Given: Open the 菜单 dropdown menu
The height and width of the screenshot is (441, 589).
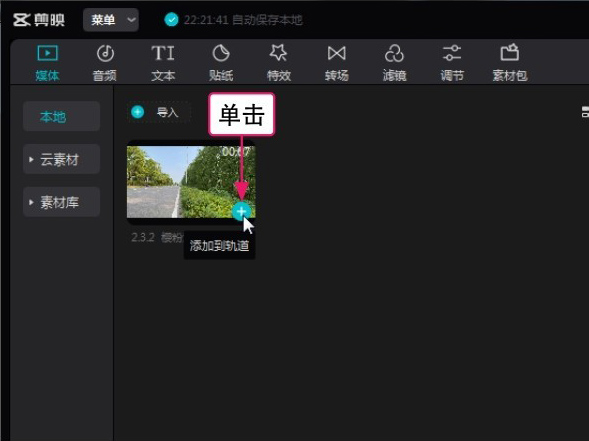Looking at the screenshot, I should pos(111,20).
